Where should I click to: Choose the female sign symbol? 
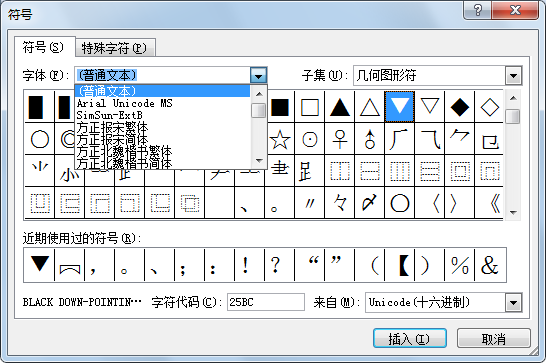click(x=340, y=139)
